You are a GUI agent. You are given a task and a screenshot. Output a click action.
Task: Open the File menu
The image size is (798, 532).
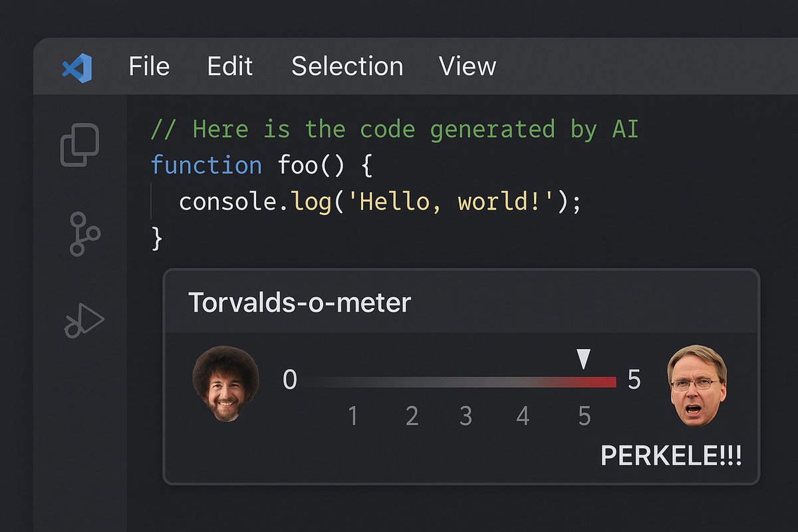point(149,66)
